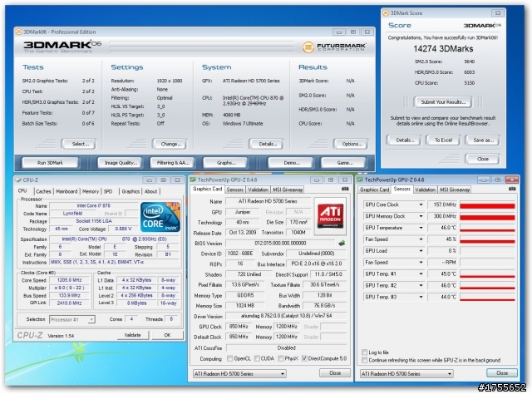Click the BIOS Version field in GPU-Z
Image resolution: width=532 pixels, height=394 pixels.
[281, 243]
